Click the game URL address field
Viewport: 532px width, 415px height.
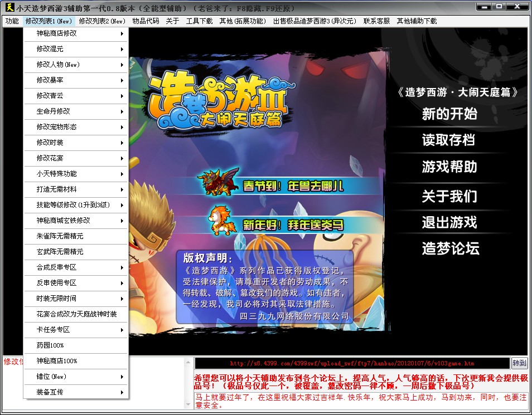[352, 363]
